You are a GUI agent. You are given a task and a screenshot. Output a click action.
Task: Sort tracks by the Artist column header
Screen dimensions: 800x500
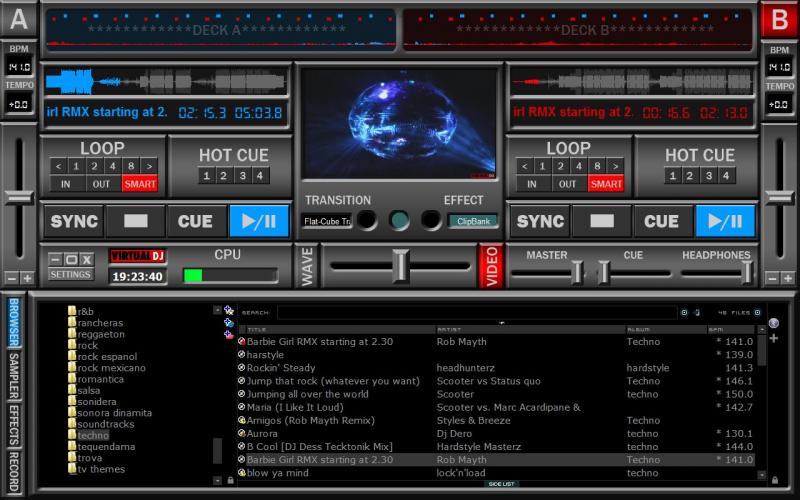(531, 330)
